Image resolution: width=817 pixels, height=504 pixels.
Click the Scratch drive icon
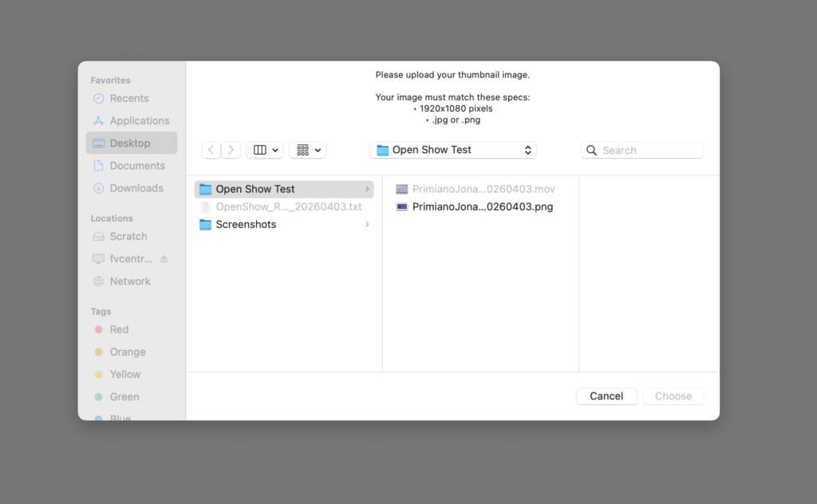tap(99, 236)
